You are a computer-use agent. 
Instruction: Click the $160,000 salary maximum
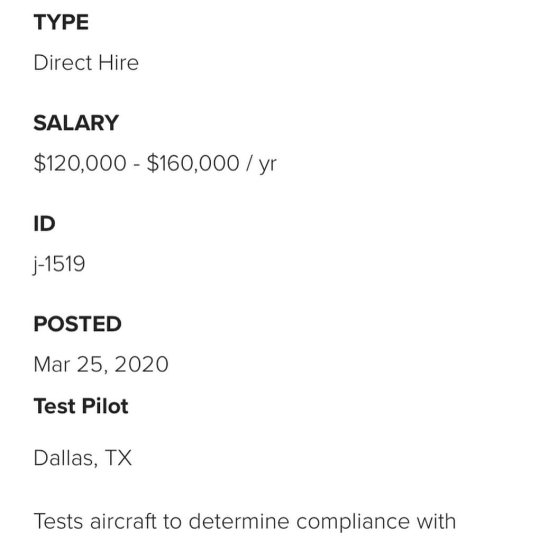[193, 163]
